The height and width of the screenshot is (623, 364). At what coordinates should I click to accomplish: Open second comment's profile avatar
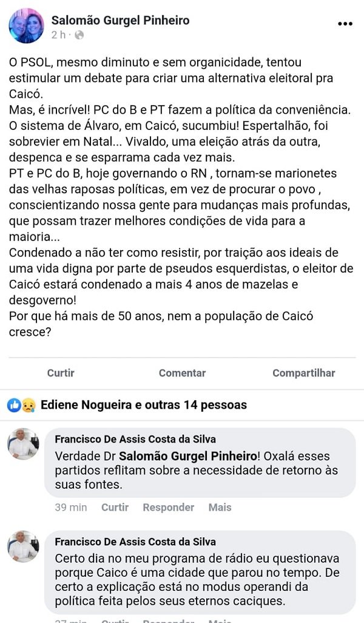click(x=24, y=546)
